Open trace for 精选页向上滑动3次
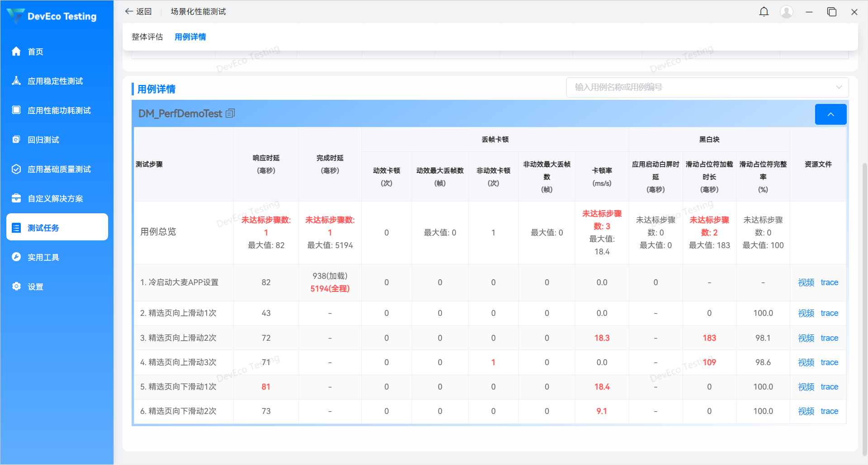 [x=830, y=362]
